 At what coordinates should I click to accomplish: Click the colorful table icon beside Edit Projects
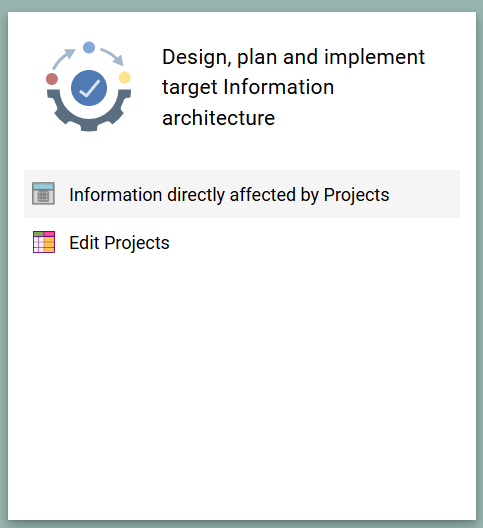pyautogui.click(x=44, y=242)
